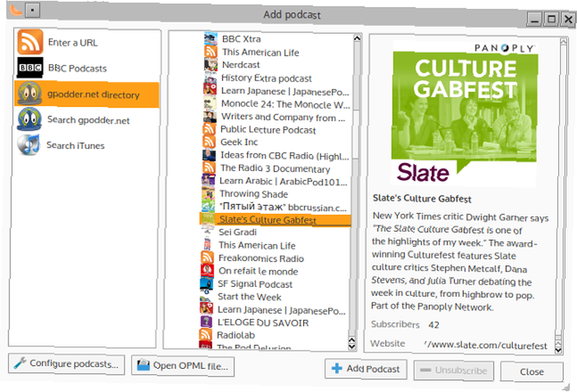Click the podcast list scroll up arrow
The height and width of the screenshot is (392, 577).
tap(357, 38)
